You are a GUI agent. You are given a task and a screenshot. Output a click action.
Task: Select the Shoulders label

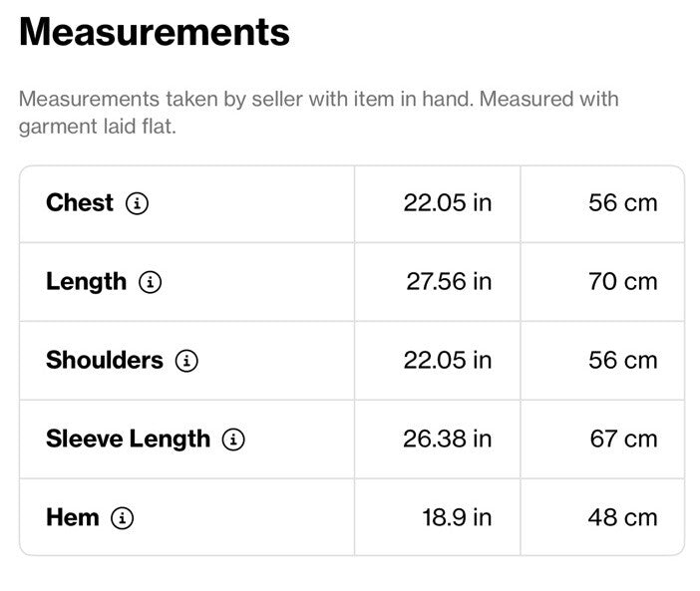tap(105, 361)
